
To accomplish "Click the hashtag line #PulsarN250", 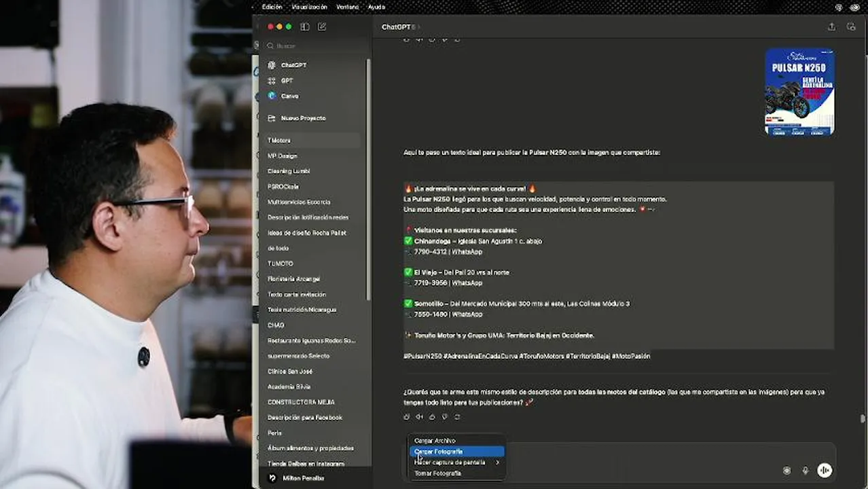I will coord(526,356).
